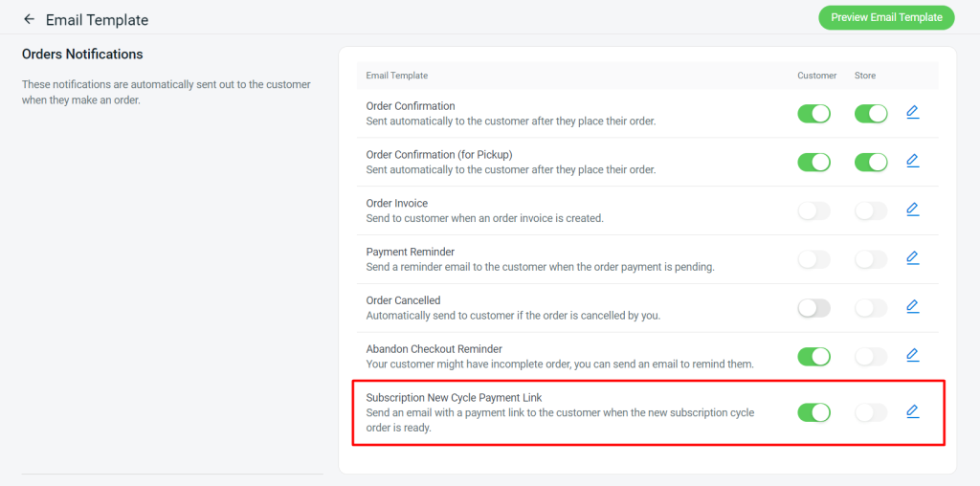Go back using the left arrow icon
980x486 pixels.
click(x=29, y=19)
